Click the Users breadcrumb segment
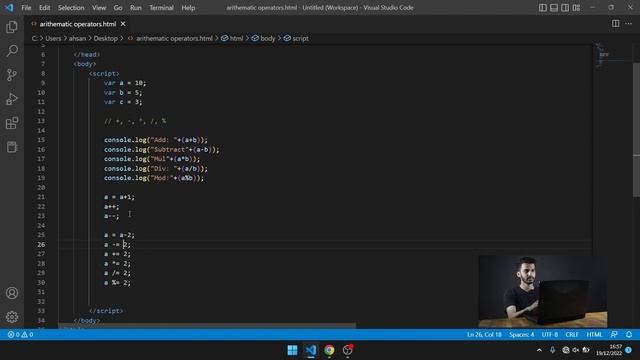Viewport: 640px width, 360px height. tap(53, 38)
